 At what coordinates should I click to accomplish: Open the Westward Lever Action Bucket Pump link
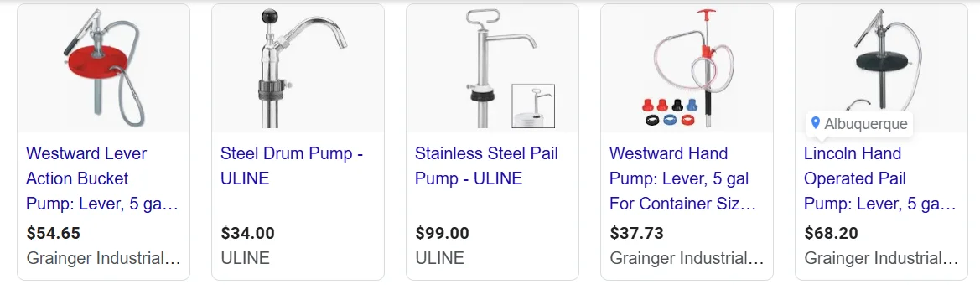click(x=102, y=178)
